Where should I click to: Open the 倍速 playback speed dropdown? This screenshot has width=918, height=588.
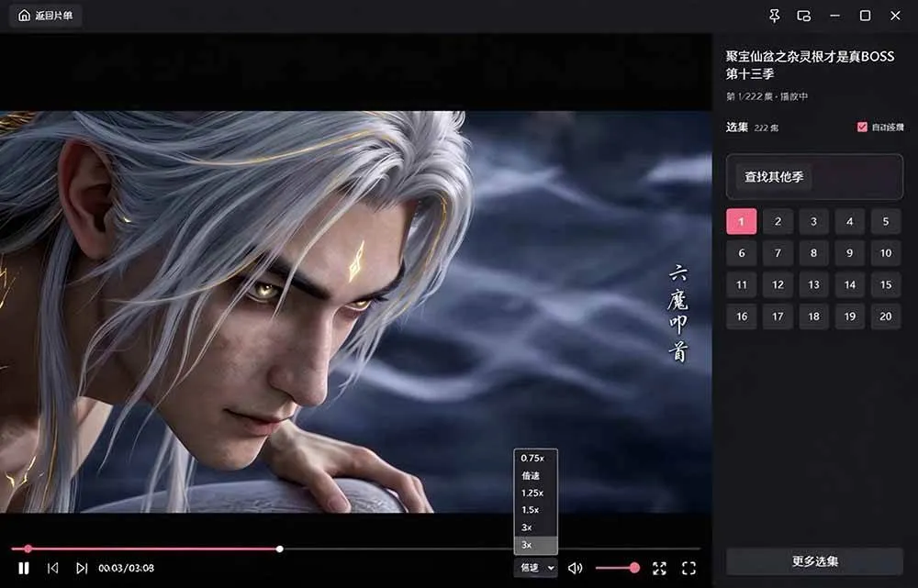pos(536,568)
